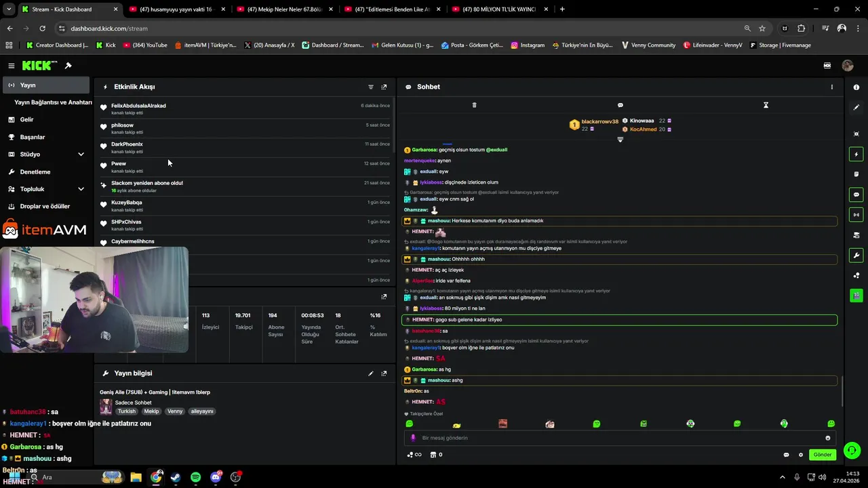The image size is (868, 488).
Task: Click FelixAbdulsalaAlrakad follow event
Action: [x=245, y=108]
